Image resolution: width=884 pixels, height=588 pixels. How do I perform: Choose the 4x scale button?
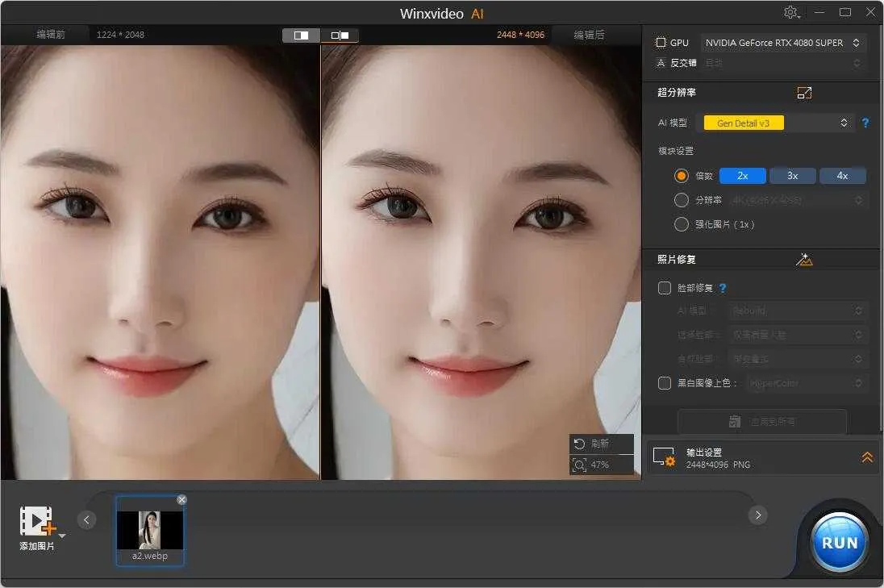[x=842, y=176]
